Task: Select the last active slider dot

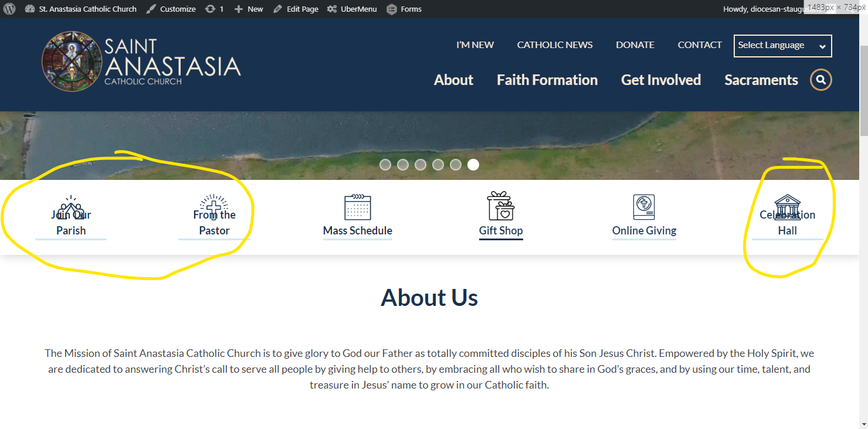Action: (x=473, y=165)
